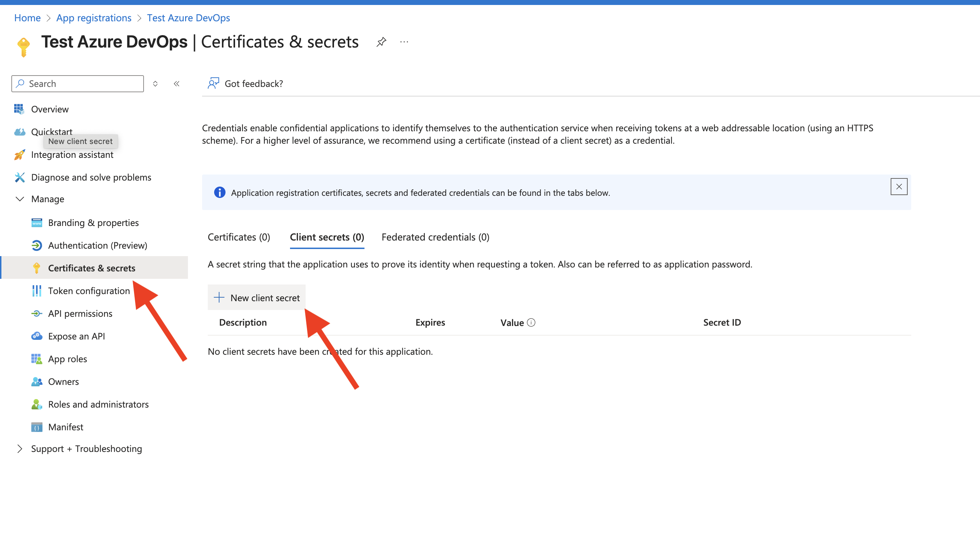The height and width of the screenshot is (547, 980).
Task: Select the App roles icon
Action: click(x=37, y=359)
